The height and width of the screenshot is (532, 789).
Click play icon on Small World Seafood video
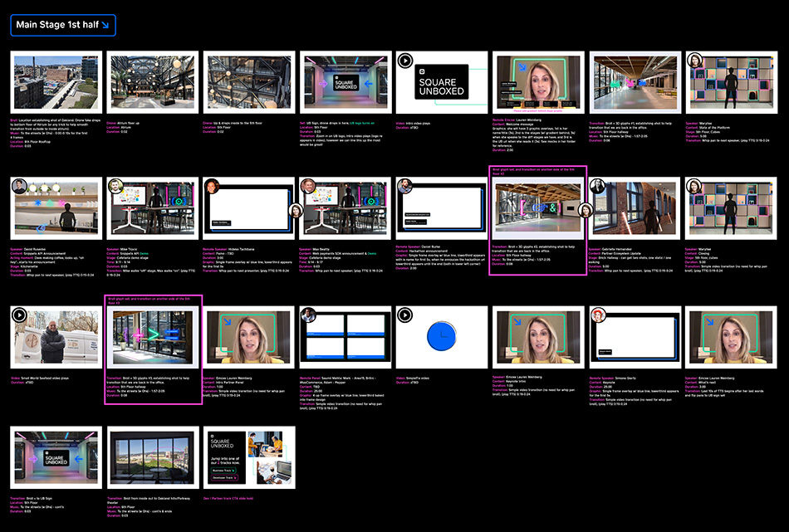[x=19, y=315]
